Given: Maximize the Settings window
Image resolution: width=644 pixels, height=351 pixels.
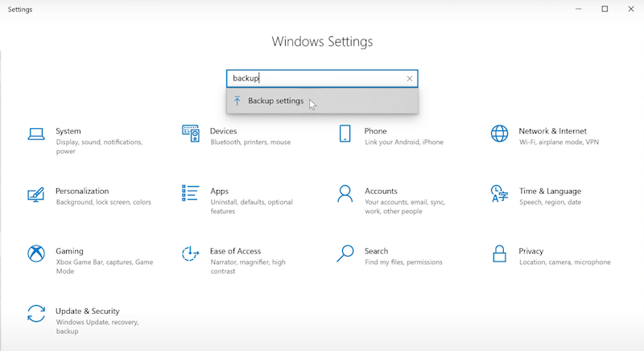Looking at the screenshot, I should [605, 9].
